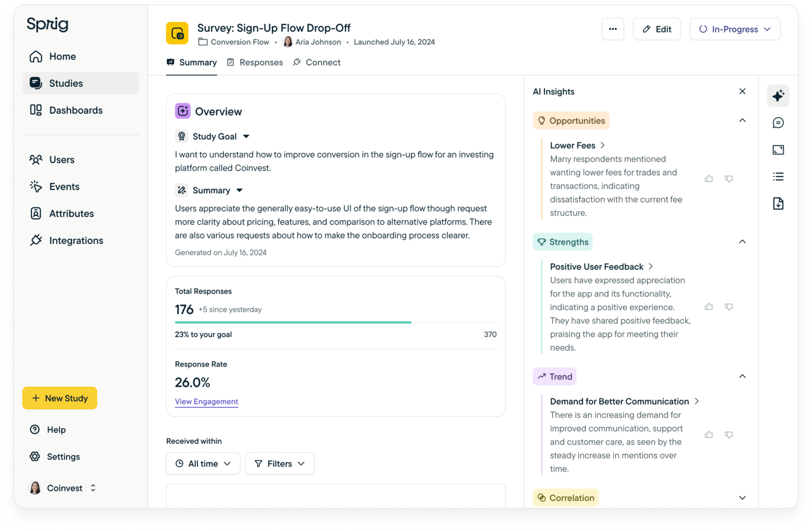This screenshot has width=812, height=531.
Task: Select the list view icon on right toolbar
Action: pyautogui.click(x=778, y=176)
